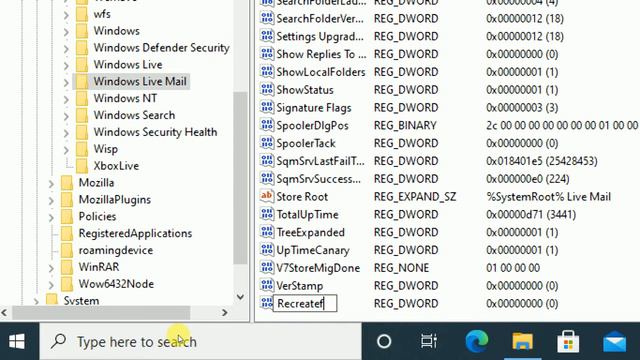Expand the Windows Live Mail key
The height and width of the screenshot is (360, 640).
tap(66, 82)
